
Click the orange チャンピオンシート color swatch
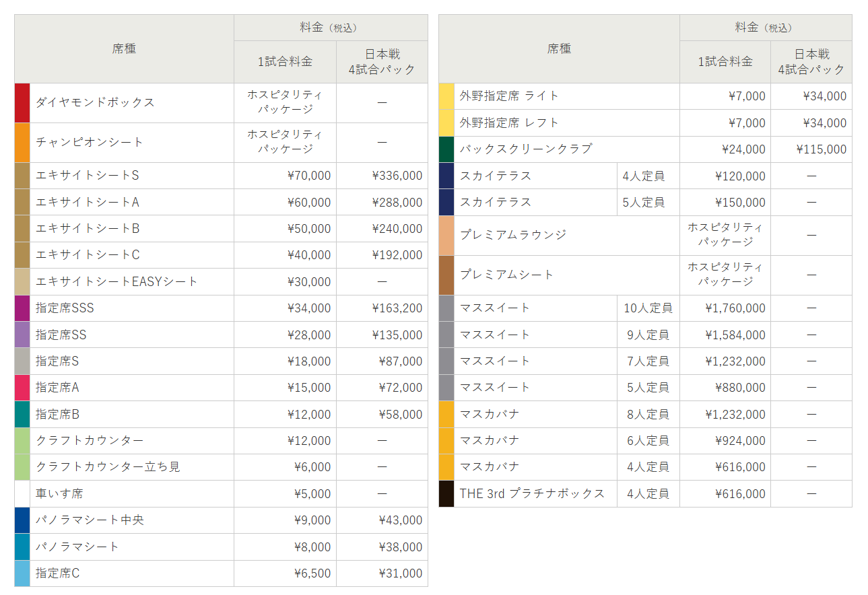coord(21,142)
